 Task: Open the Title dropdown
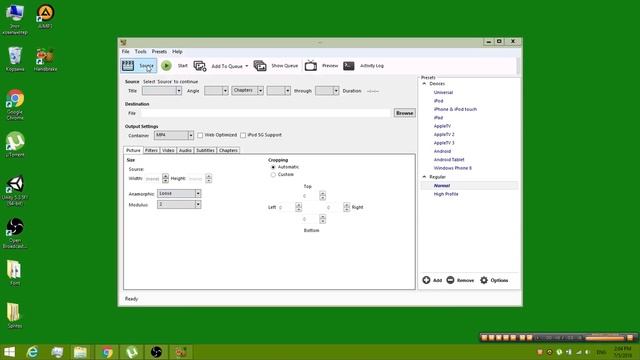(x=162, y=91)
